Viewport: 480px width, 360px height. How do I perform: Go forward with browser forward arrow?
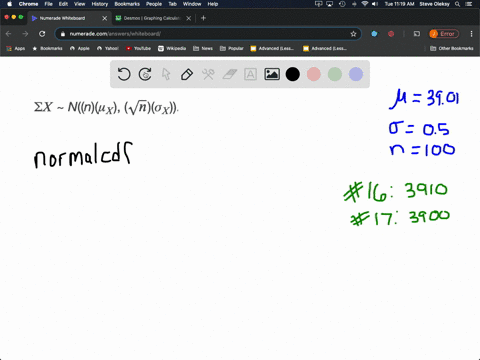25,34
